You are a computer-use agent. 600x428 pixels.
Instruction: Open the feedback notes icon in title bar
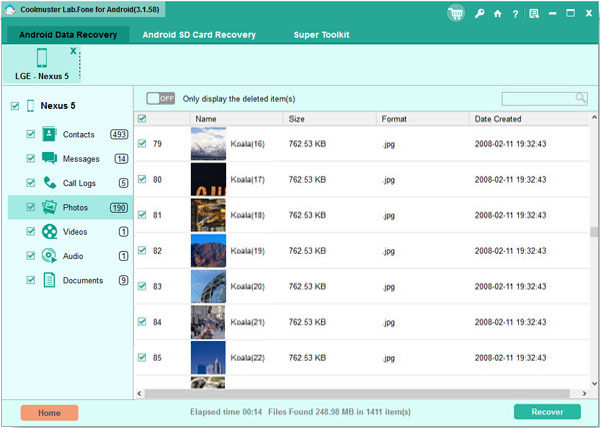[534, 14]
